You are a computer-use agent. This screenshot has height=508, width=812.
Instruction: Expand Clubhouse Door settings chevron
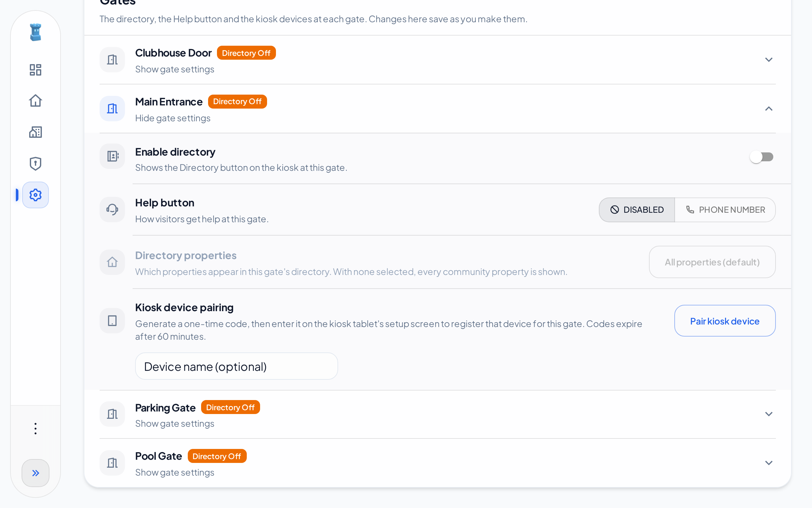[769, 60]
